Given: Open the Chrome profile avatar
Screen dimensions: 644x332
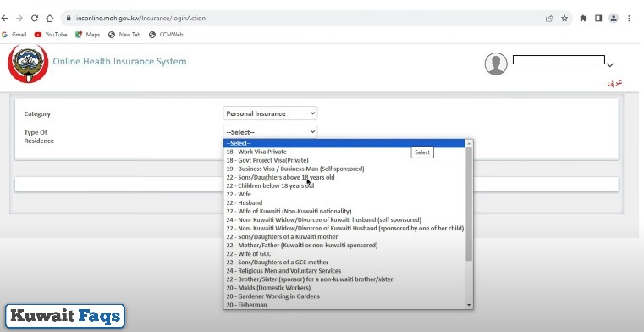Looking at the screenshot, I should 614,18.
